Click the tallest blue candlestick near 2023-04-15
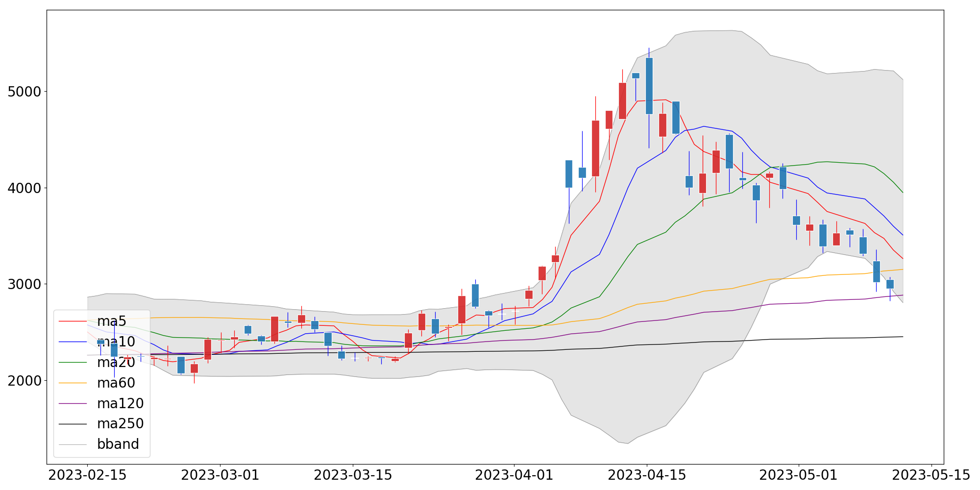 point(649,86)
